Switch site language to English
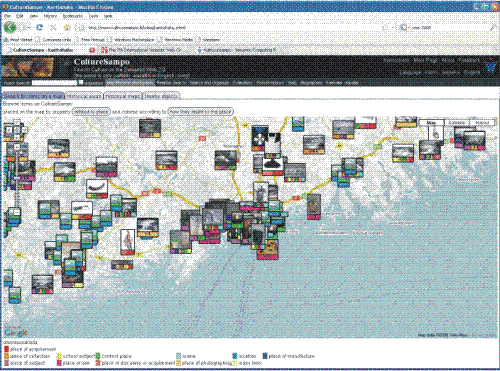500x371 pixels. pyautogui.click(x=472, y=72)
